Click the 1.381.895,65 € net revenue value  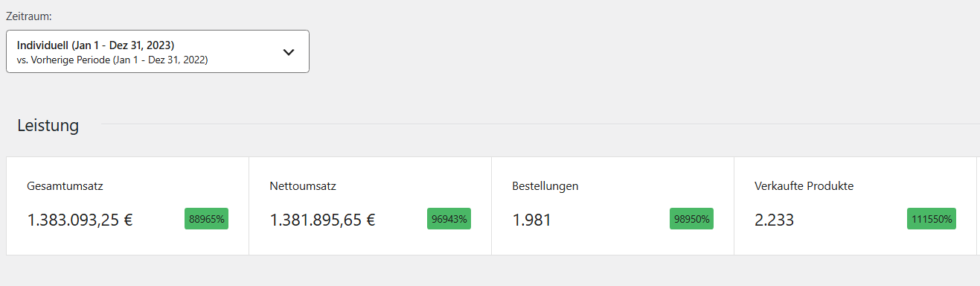[x=322, y=220]
